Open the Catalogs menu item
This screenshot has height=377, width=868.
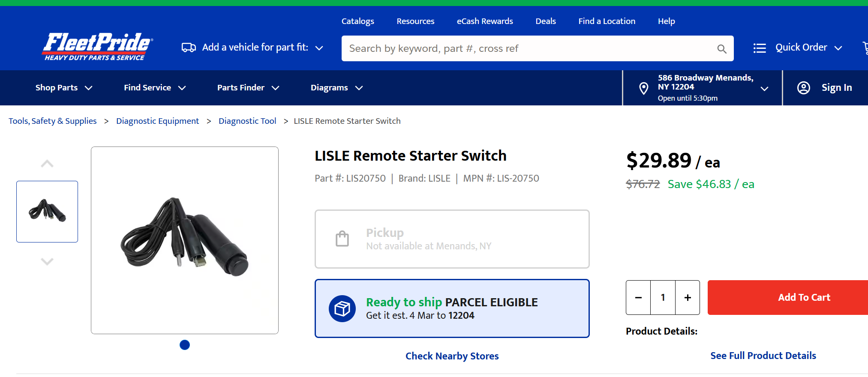coord(358,21)
